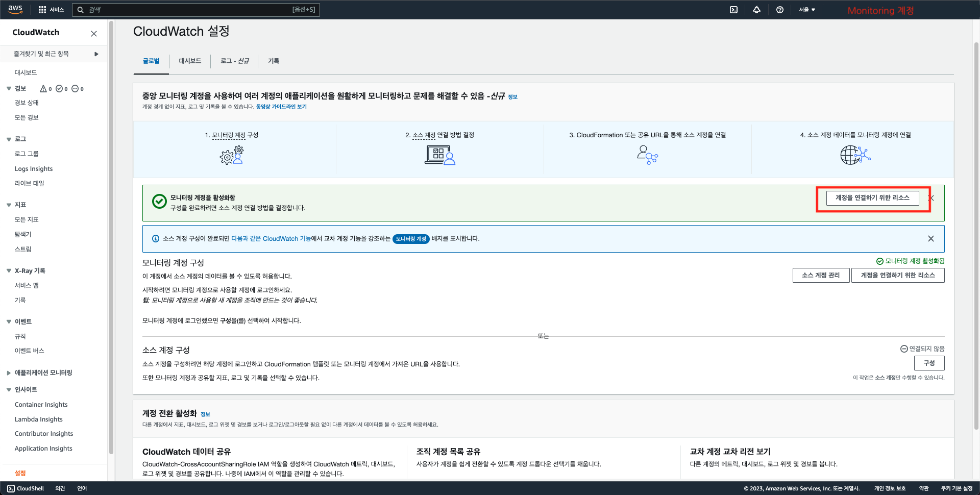Image resolution: width=980 pixels, height=495 pixels.
Task: Open the 서비스 grid menu
Action: [x=51, y=9]
